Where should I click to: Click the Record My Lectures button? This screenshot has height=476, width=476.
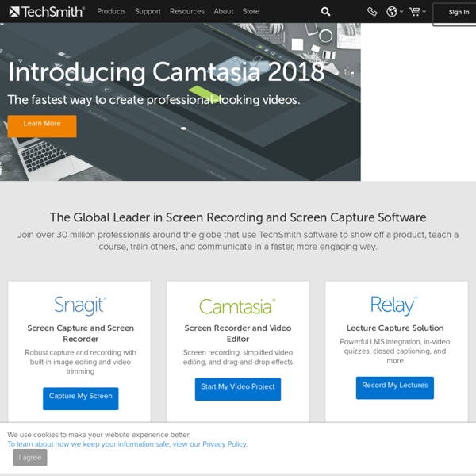click(x=394, y=388)
